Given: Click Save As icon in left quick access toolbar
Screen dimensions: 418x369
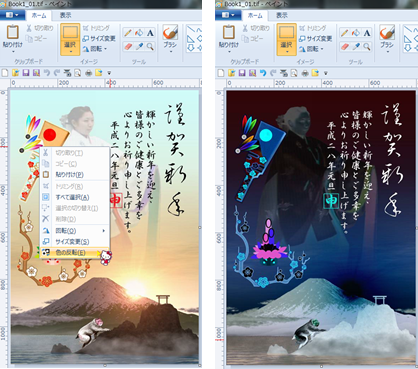Looking at the screenshot, I should pos(36,73).
